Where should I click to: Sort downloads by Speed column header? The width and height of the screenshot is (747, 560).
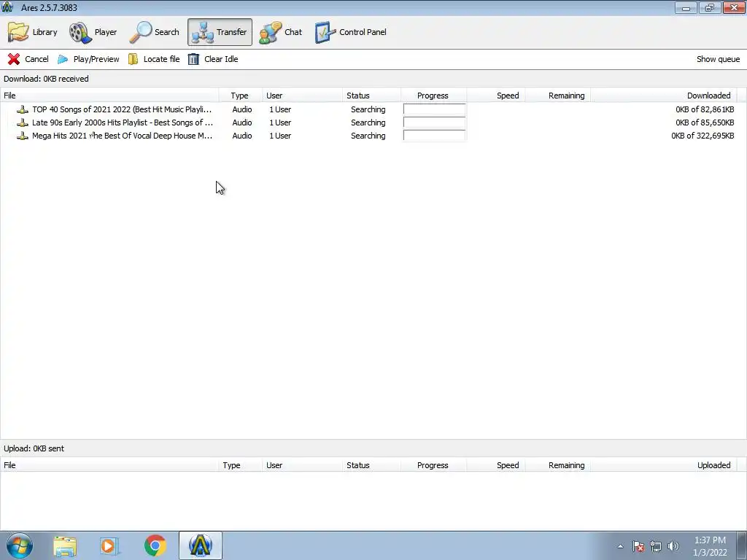pyautogui.click(x=495, y=96)
